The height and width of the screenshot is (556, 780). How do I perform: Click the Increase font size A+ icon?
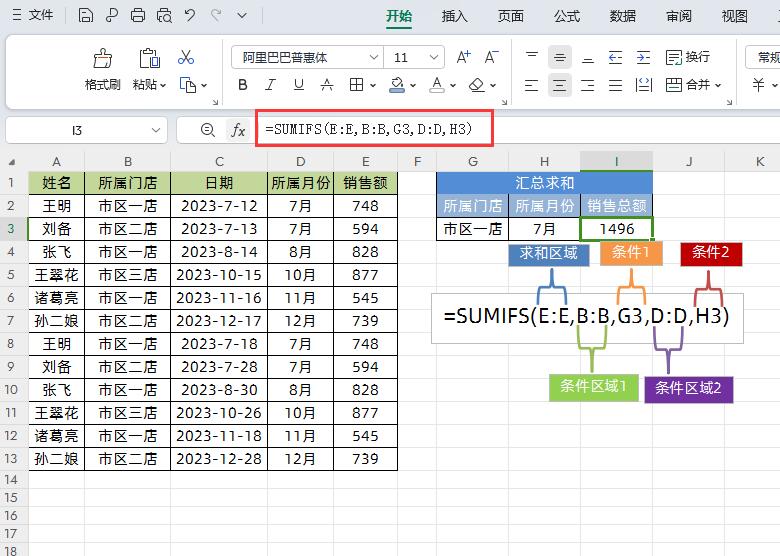(464, 57)
